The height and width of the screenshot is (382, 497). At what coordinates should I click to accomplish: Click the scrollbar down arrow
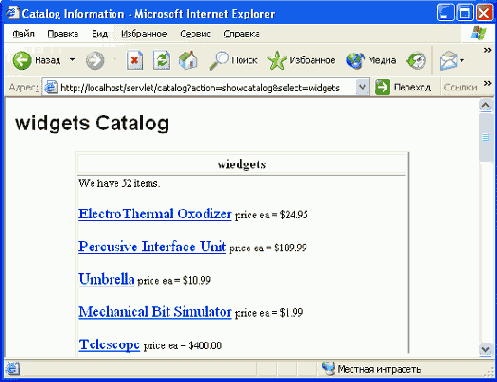click(x=486, y=349)
